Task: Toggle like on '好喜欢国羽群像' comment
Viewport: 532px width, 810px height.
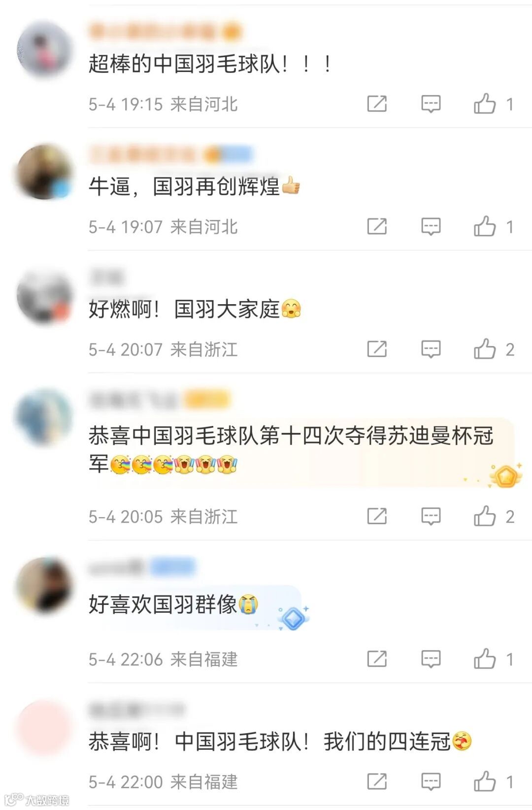Action: tap(485, 659)
